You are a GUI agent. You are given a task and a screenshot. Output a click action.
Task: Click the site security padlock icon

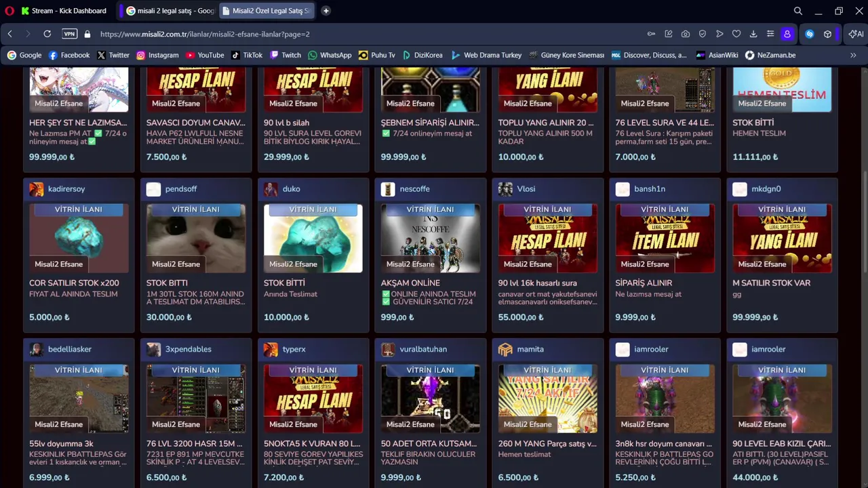(x=87, y=34)
